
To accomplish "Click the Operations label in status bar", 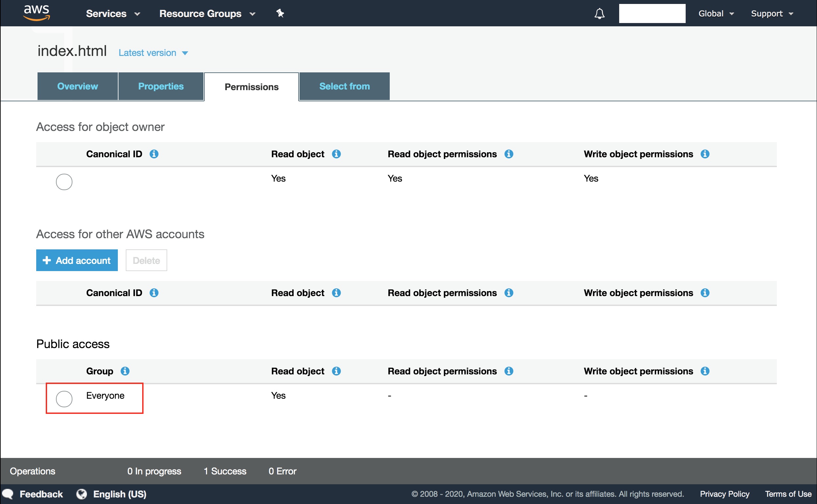I will [x=32, y=471].
